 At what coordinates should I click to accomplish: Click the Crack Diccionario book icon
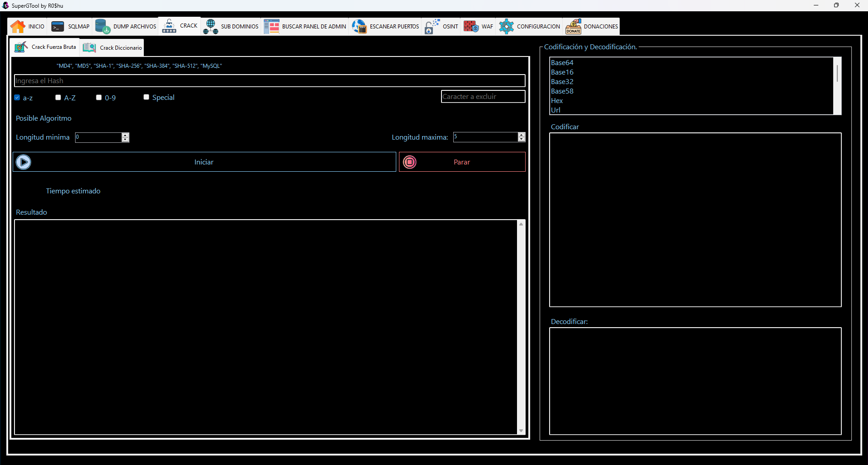click(89, 47)
